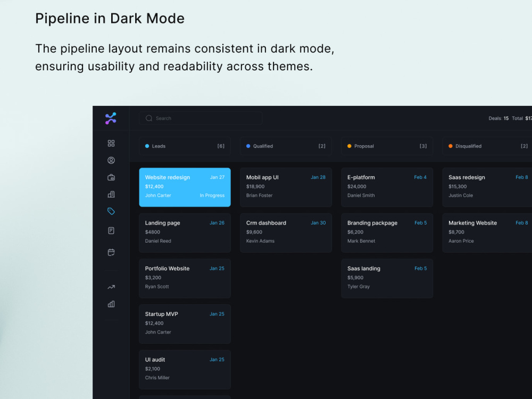The image size is (532, 399).
Task: Click the Daniel Smith name
Action: click(361, 195)
